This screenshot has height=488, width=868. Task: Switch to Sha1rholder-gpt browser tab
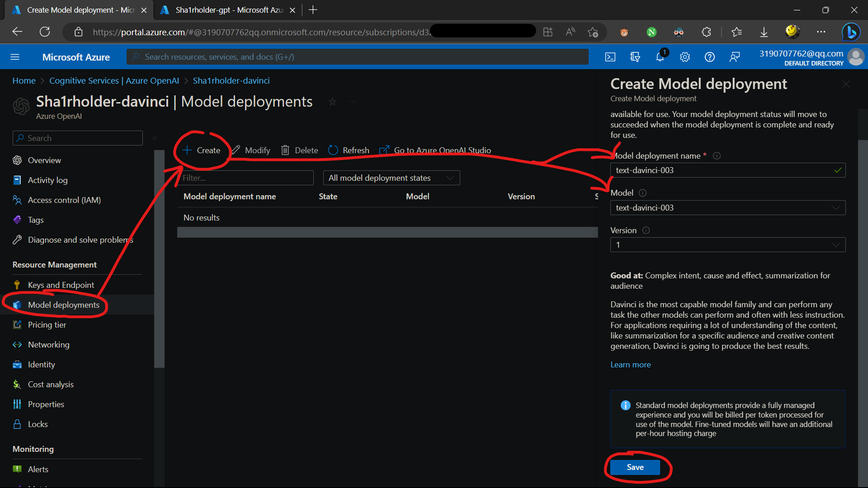(228, 10)
